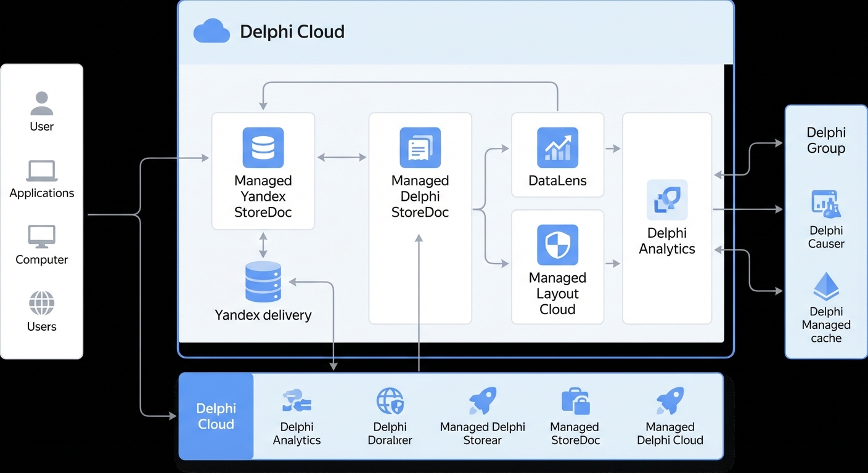Click the "Delphi Analytics" label in the main panel
The height and width of the screenshot is (473, 868).
[x=667, y=241]
